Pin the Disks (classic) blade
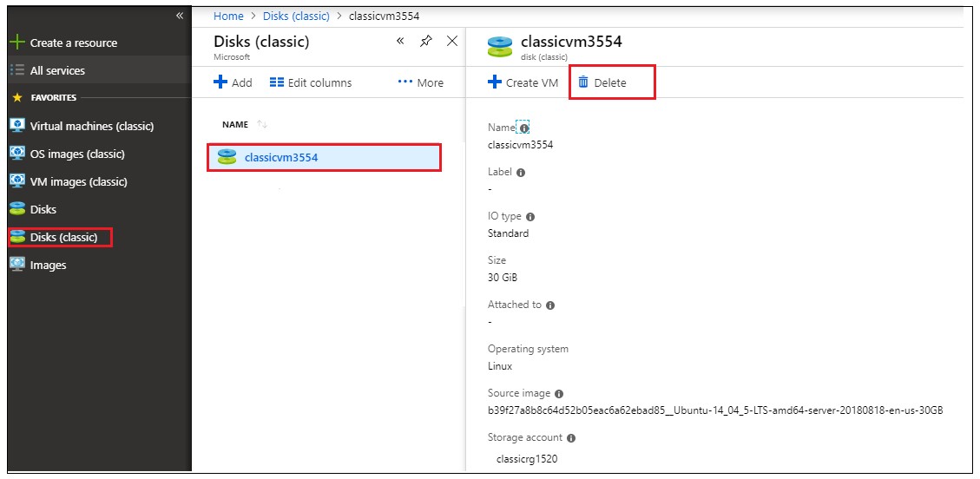Viewport: 980px width, 479px height. click(425, 41)
